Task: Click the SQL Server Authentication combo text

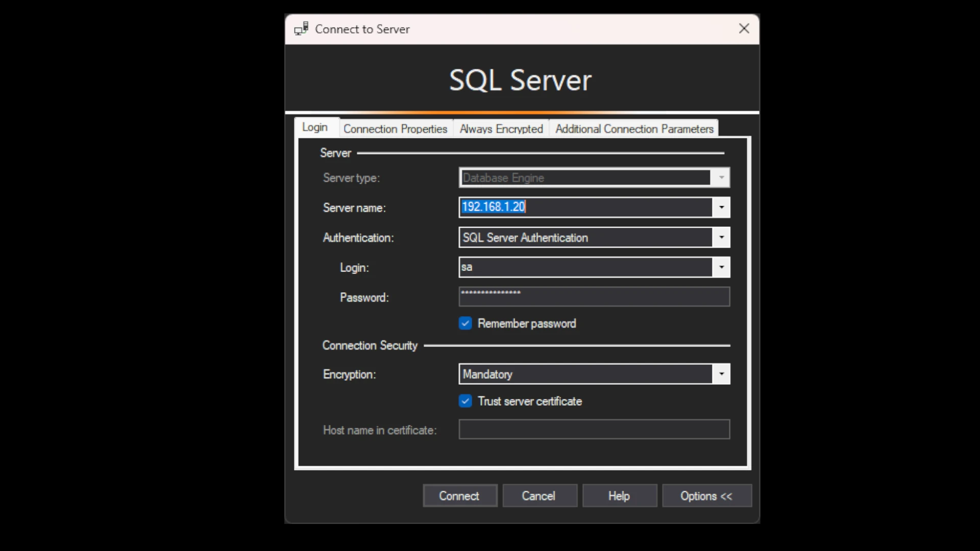Action: (525, 238)
